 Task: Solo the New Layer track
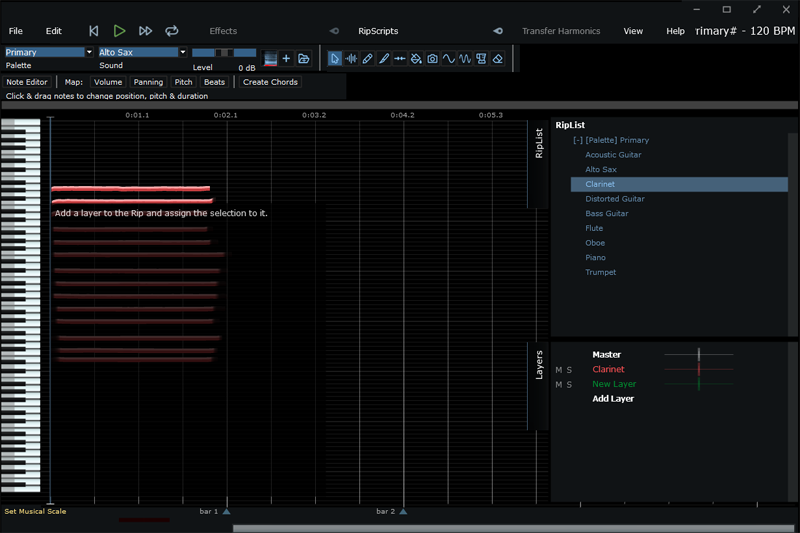pyautogui.click(x=570, y=385)
